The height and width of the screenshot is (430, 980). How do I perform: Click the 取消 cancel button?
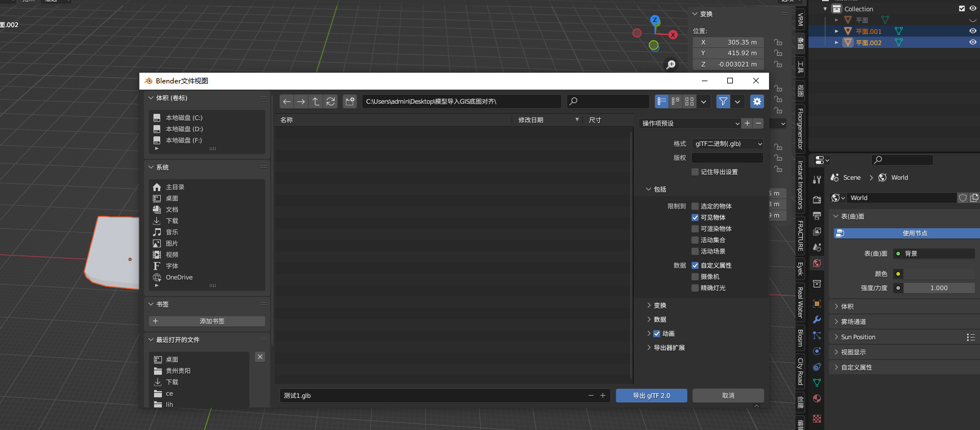(x=728, y=396)
